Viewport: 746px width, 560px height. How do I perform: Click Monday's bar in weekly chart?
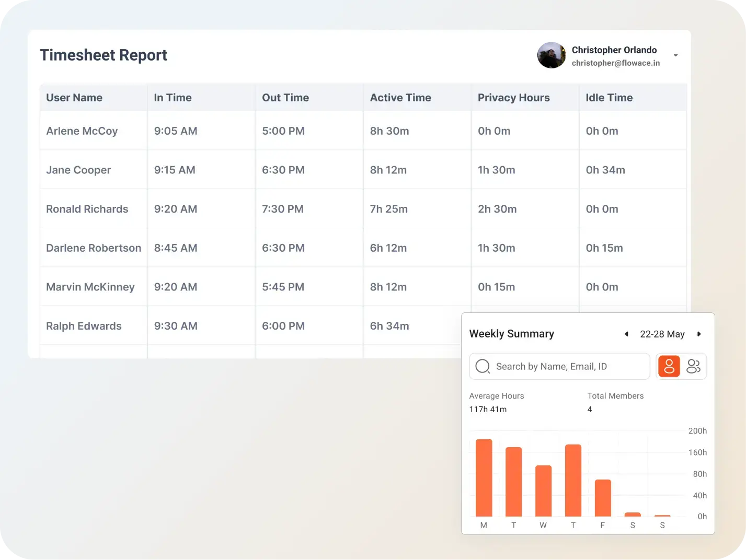pyautogui.click(x=484, y=478)
